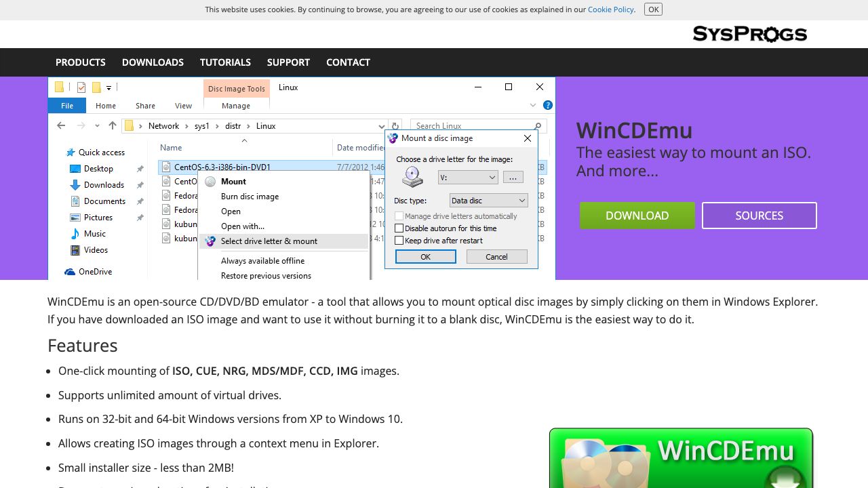Open the Cookie Policy link
The width and height of the screenshot is (868, 488).
pyautogui.click(x=611, y=9)
